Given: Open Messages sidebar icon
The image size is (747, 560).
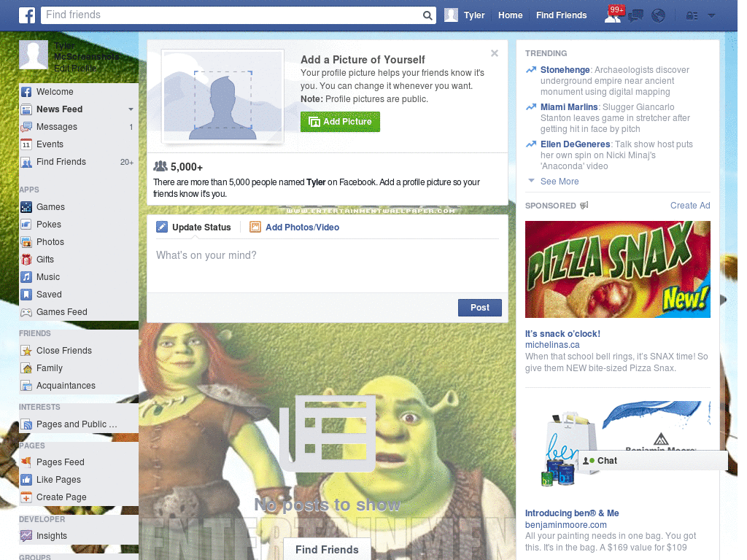Looking at the screenshot, I should pyautogui.click(x=26, y=127).
